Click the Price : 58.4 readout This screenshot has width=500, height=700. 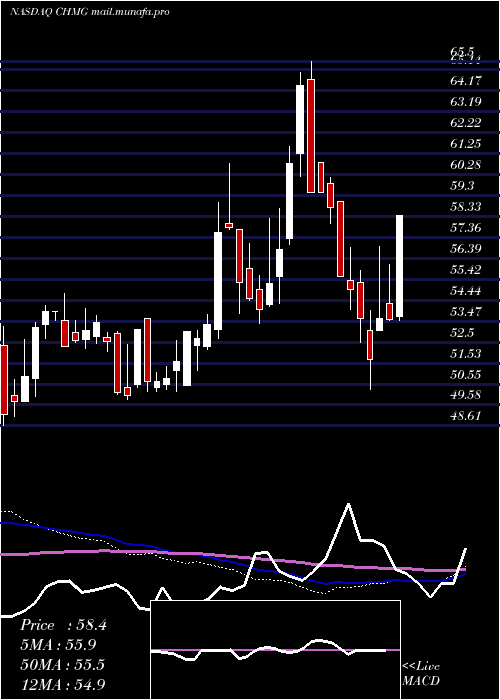pos(63,625)
